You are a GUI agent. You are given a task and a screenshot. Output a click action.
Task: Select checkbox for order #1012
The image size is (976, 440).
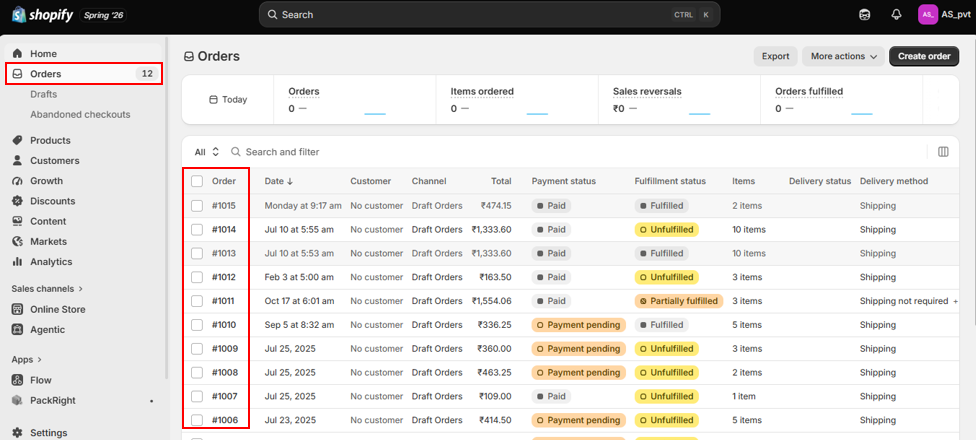pos(197,277)
